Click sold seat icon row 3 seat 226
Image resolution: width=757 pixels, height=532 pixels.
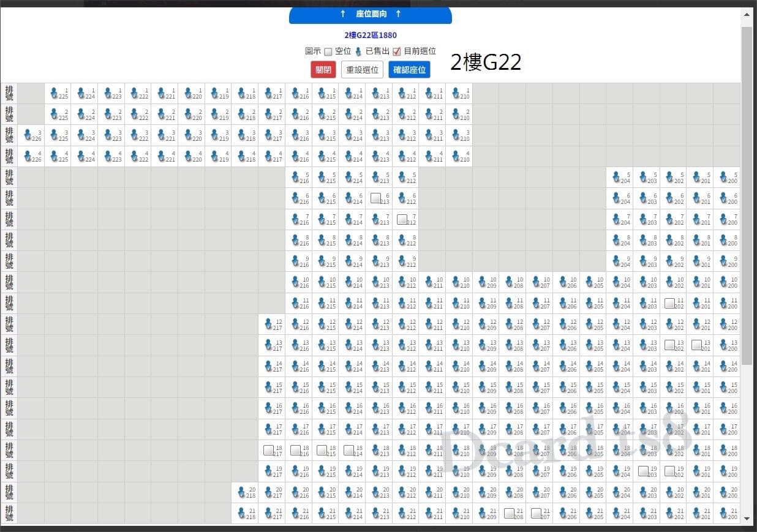coord(28,135)
